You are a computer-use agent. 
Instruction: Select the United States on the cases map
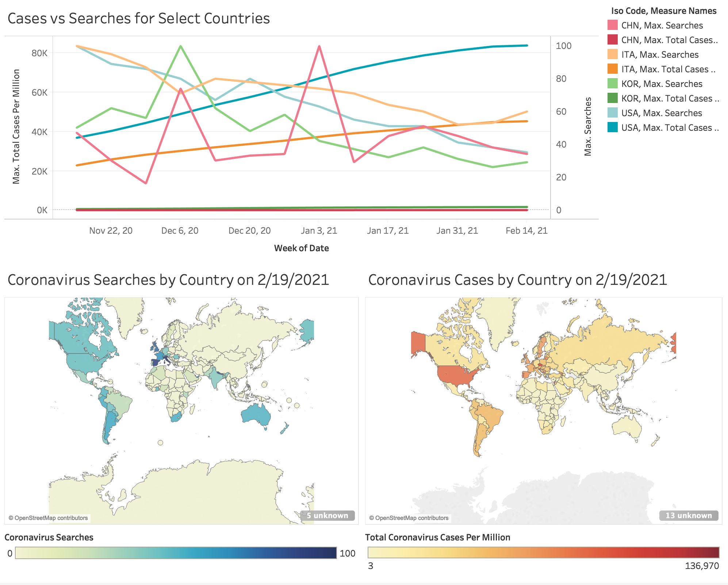459,376
